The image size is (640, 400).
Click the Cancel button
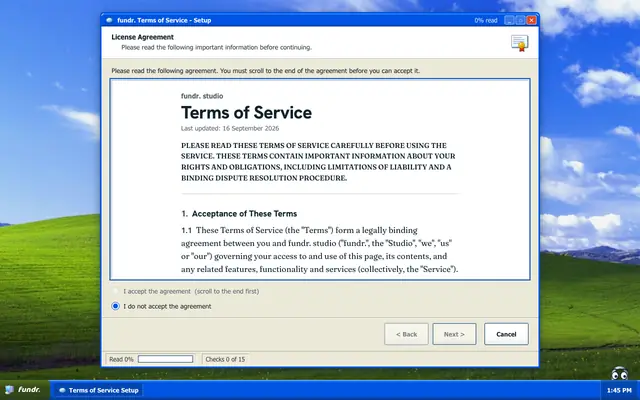(506, 334)
